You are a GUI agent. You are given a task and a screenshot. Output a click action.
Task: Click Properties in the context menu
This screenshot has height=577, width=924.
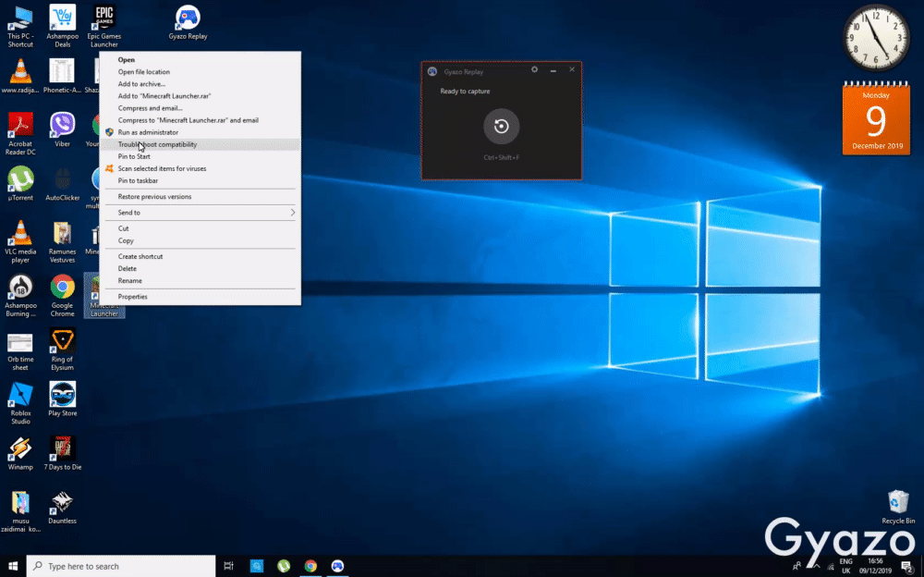[132, 297]
